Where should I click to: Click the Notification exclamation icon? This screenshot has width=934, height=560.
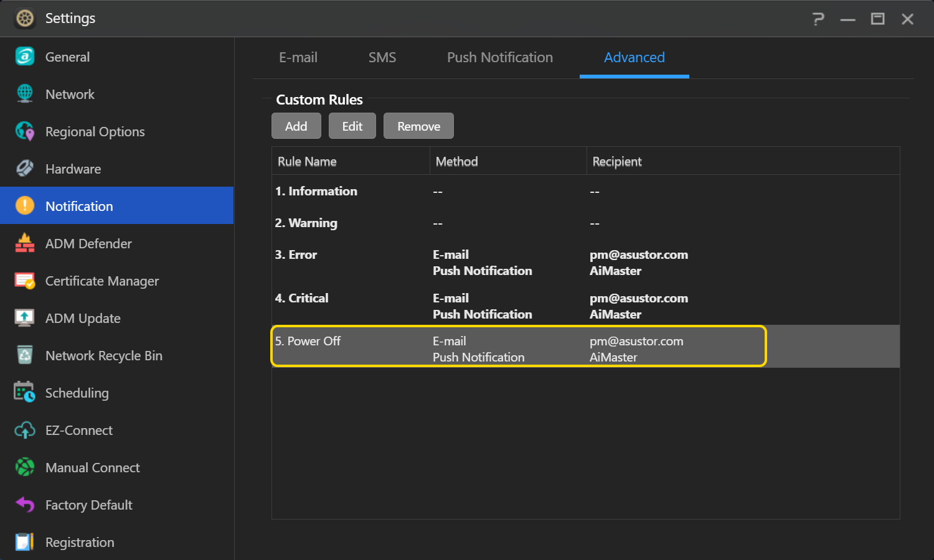point(25,205)
